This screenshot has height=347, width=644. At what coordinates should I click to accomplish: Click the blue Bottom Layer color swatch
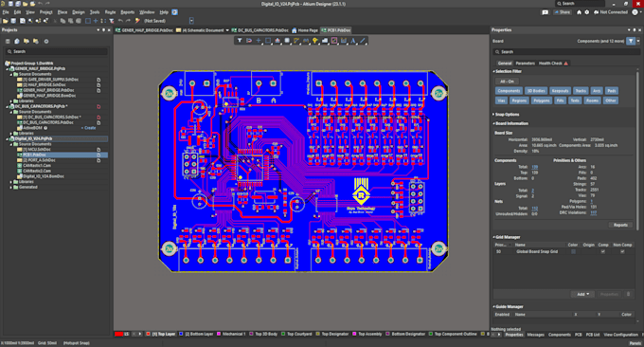point(181,334)
